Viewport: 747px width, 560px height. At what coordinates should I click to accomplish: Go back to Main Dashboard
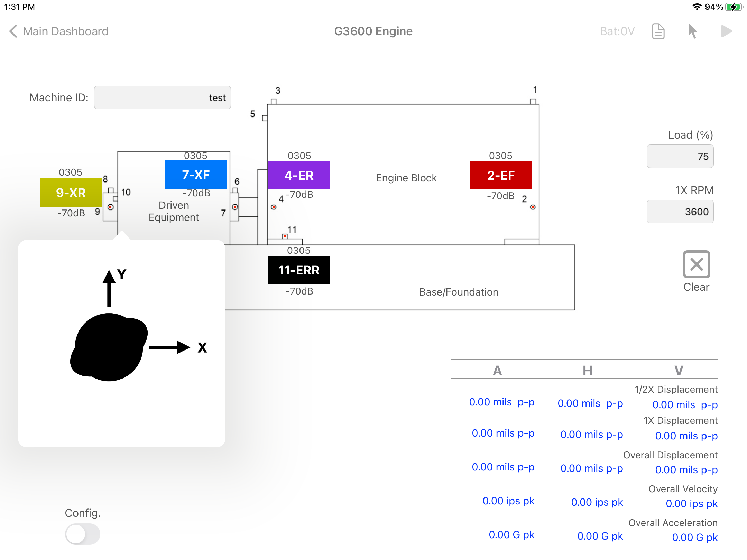tap(59, 31)
